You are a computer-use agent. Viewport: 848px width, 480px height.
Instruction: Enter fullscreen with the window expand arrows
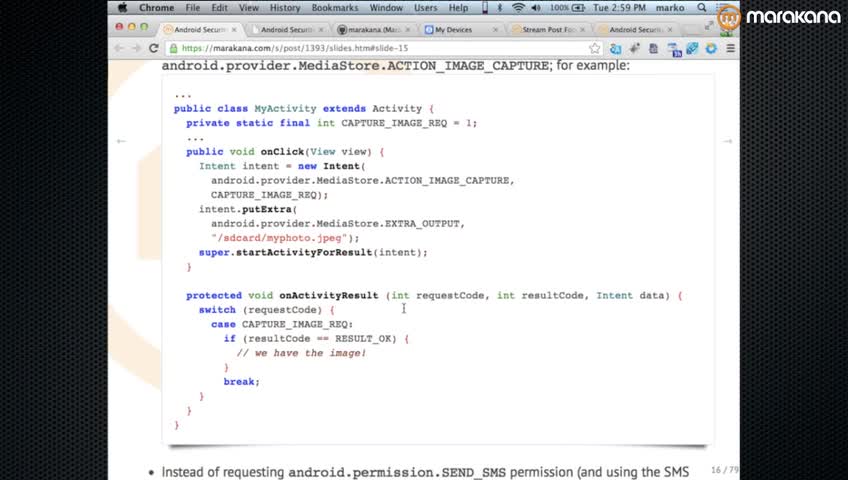pyautogui.click(x=708, y=25)
